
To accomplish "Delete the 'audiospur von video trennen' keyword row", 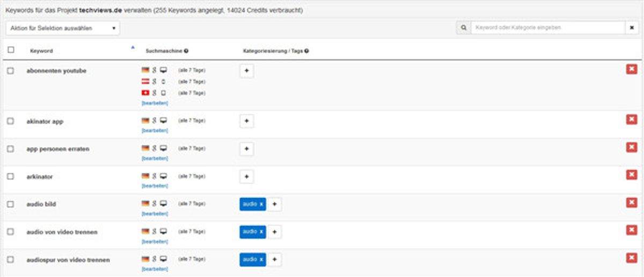I will pyautogui.click(x=632, y=258).
